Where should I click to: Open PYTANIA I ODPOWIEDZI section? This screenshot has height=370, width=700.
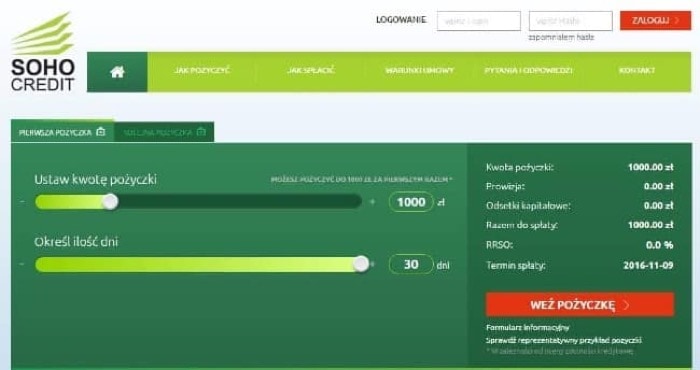529,71
